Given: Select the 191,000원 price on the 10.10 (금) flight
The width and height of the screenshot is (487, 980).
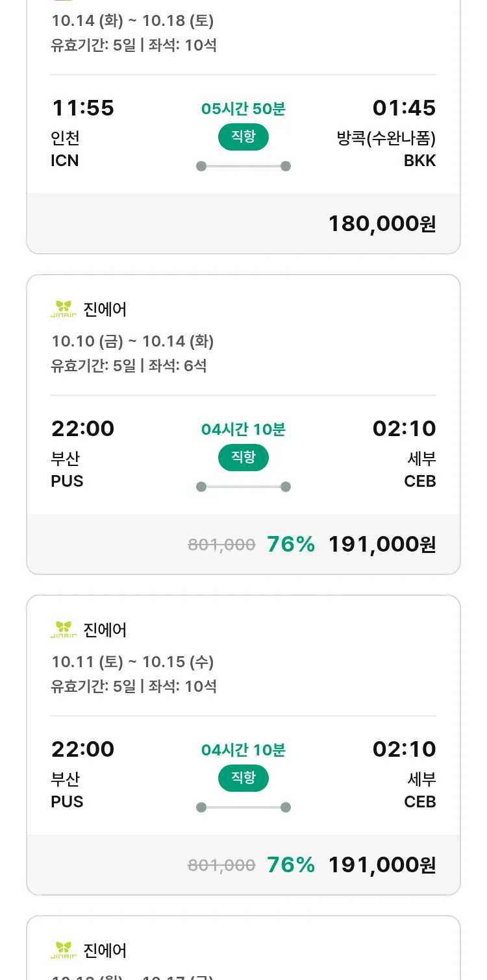Looking at the screenshot, I should coord(382,545).
